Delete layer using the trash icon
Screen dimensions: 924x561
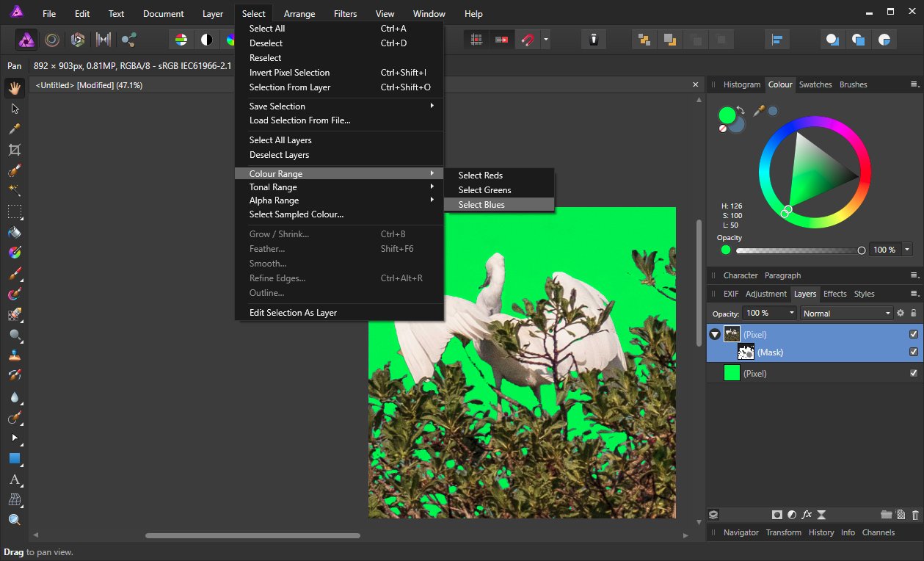click(915, 515)
